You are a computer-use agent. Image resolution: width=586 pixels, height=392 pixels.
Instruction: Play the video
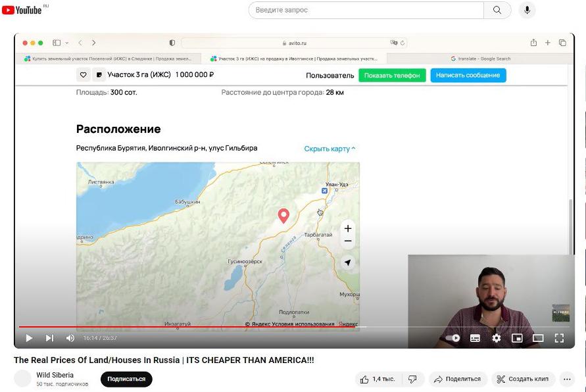pyautogui.click(x=29, y=338)
